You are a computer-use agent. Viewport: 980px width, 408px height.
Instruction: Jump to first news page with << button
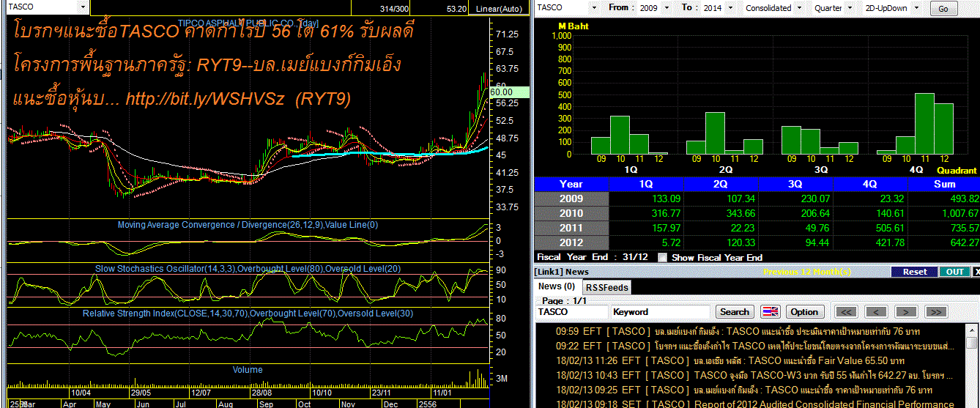[x=847, y=312]
